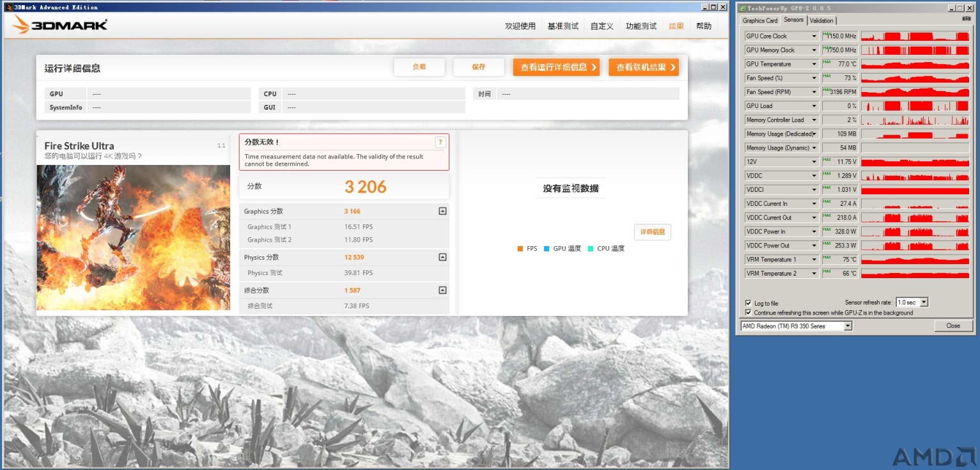This screenshot has height=470, width=980.
Task: Toggle Continue refreshing in background checkbox
Action: tap(749, 313)
